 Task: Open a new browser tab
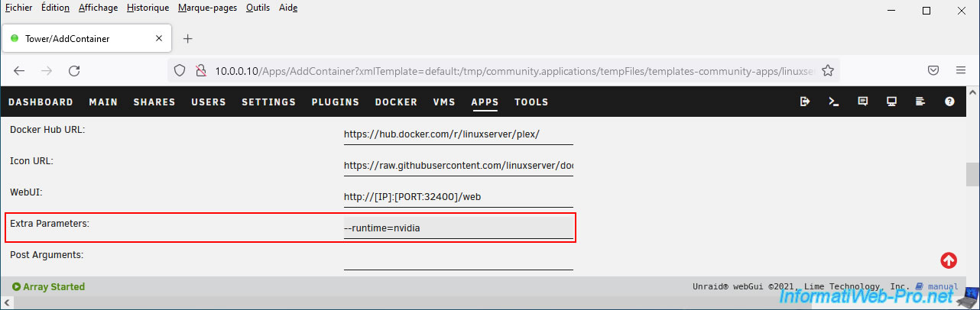point(188,38)
